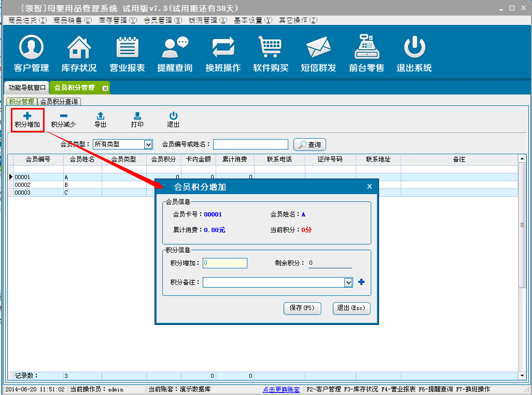Open 短信群发 envelope icon
This screenshot has height=395, width=532.
[318, 53]
